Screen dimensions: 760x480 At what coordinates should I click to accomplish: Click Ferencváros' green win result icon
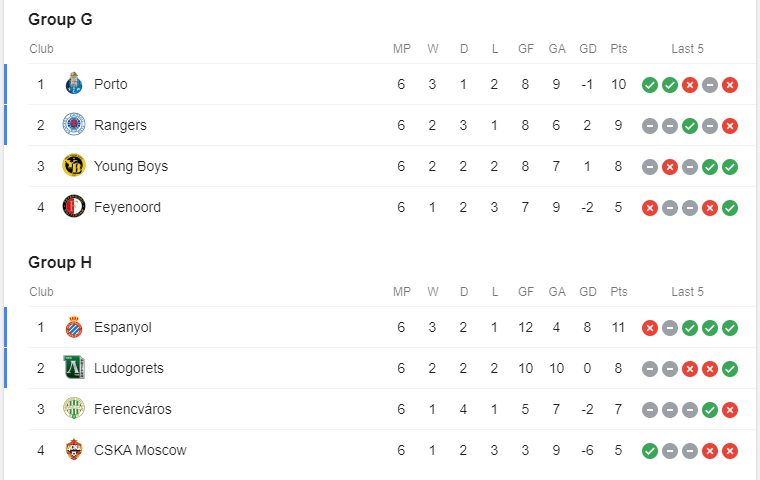coord(710,410)
